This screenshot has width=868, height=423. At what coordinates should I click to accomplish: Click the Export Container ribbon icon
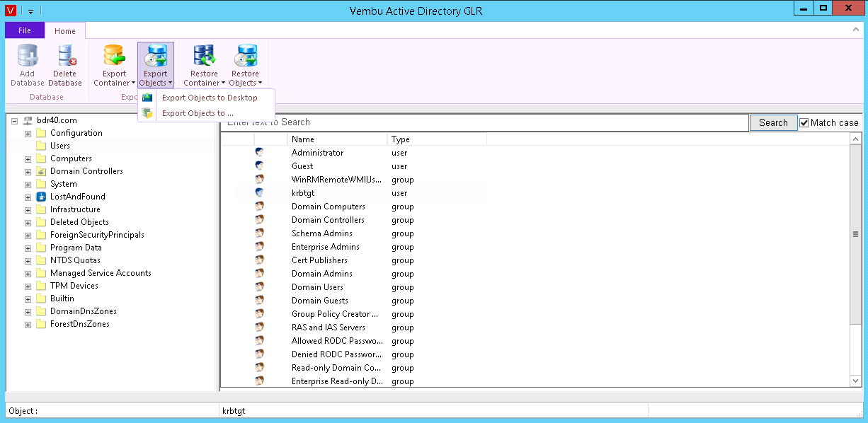click(114, 56)
